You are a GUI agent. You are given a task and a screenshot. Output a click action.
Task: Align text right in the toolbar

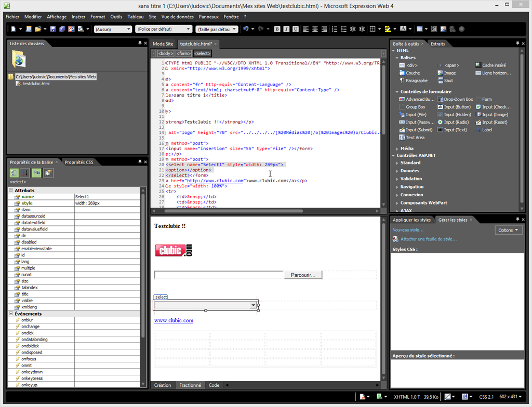324,29
